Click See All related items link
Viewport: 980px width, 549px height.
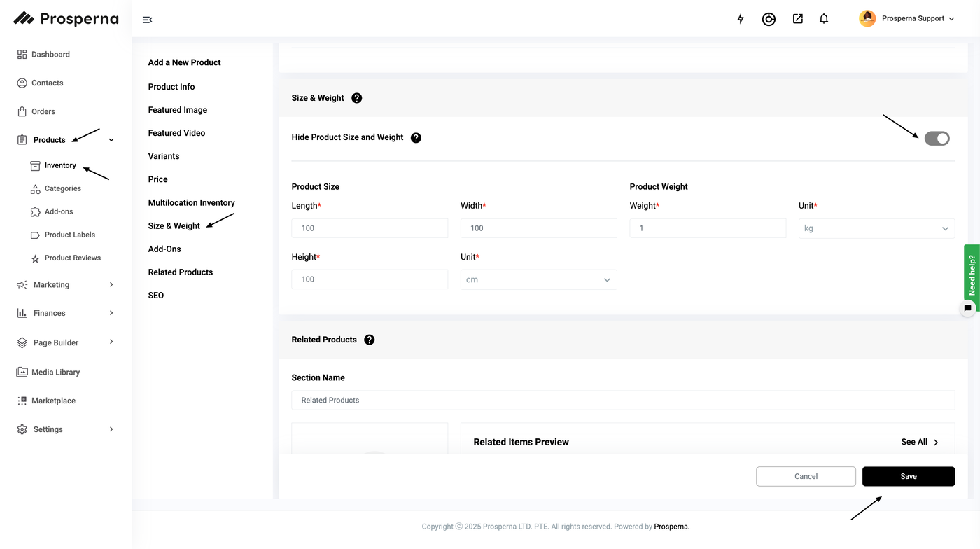(920, 442)
